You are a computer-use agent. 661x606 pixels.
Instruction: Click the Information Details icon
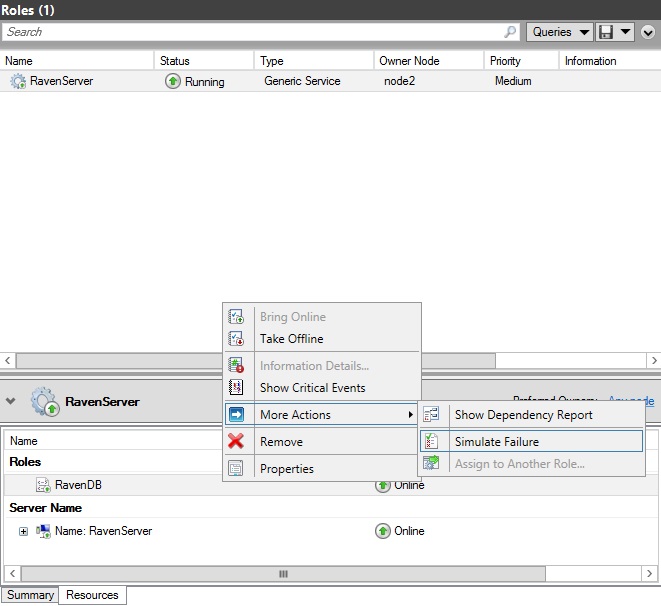236,365
